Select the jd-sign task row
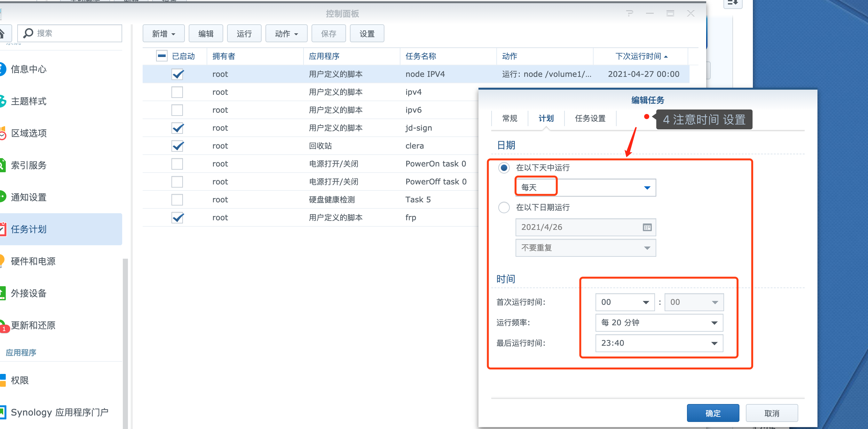The height and width of the screenshot is (429, 868). 310,128
